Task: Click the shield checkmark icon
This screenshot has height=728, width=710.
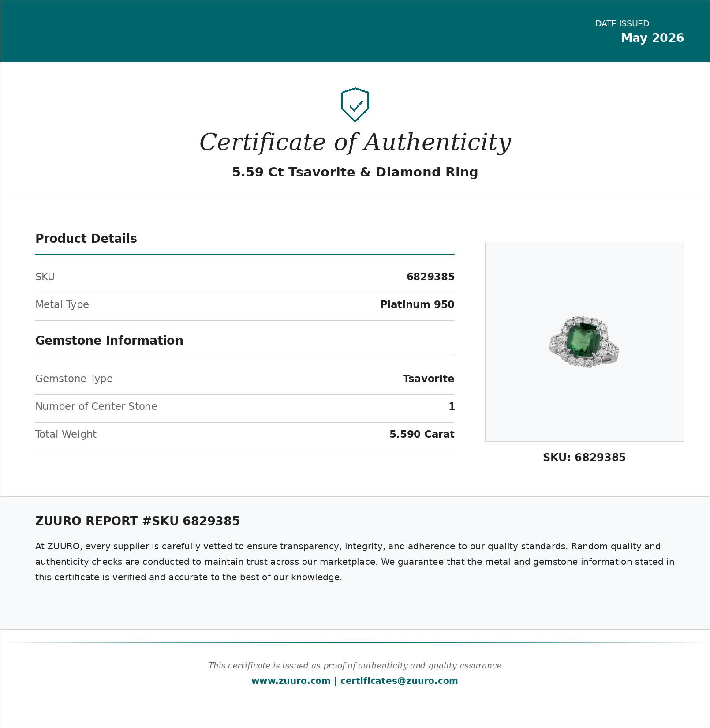Action: coord(355,105)
